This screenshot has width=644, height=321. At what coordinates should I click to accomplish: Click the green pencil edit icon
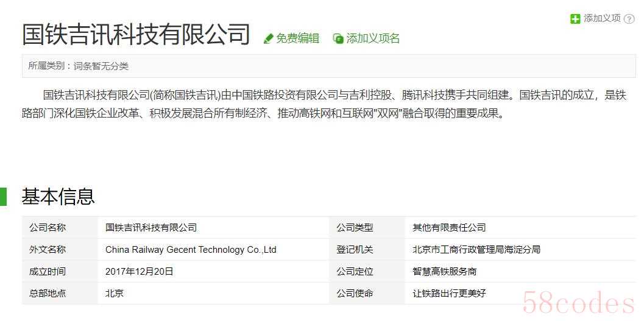[x=268, y=38]
